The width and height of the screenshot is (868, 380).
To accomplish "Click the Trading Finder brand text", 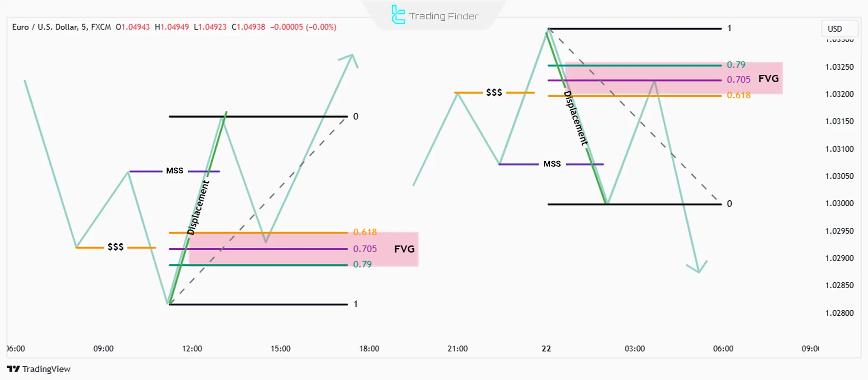I will pos(443,16).
